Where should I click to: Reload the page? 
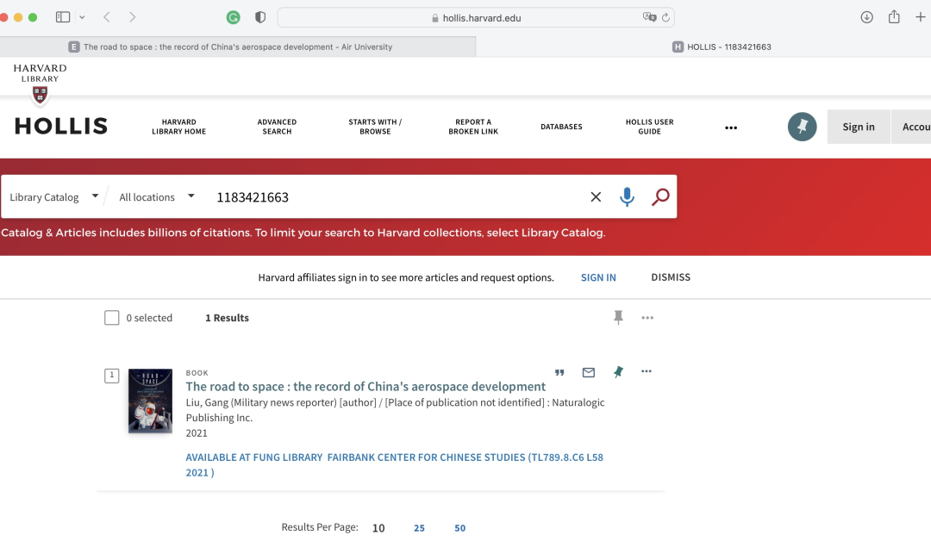point(665,18)
